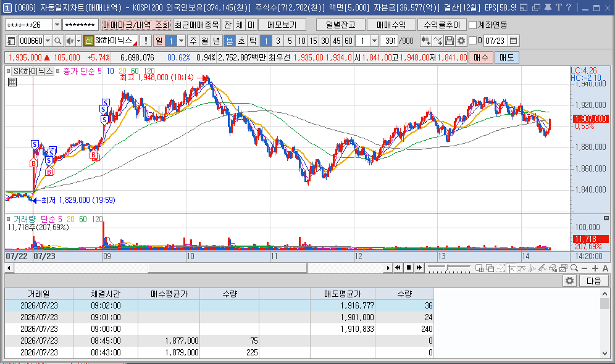
Task: Select the 3-minute interval button
Action: (x=278, y=41)
